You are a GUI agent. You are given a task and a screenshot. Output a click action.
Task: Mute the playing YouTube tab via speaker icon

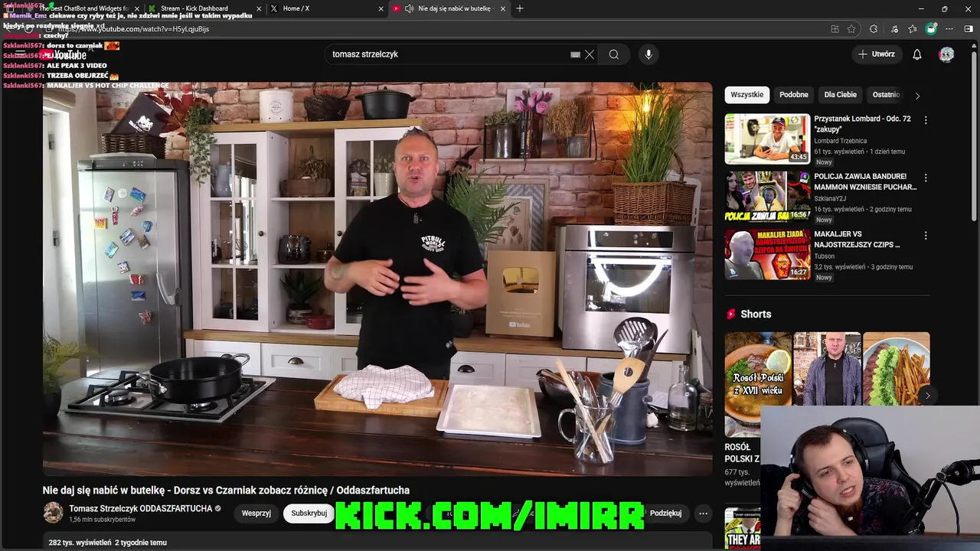click(410, 8)
